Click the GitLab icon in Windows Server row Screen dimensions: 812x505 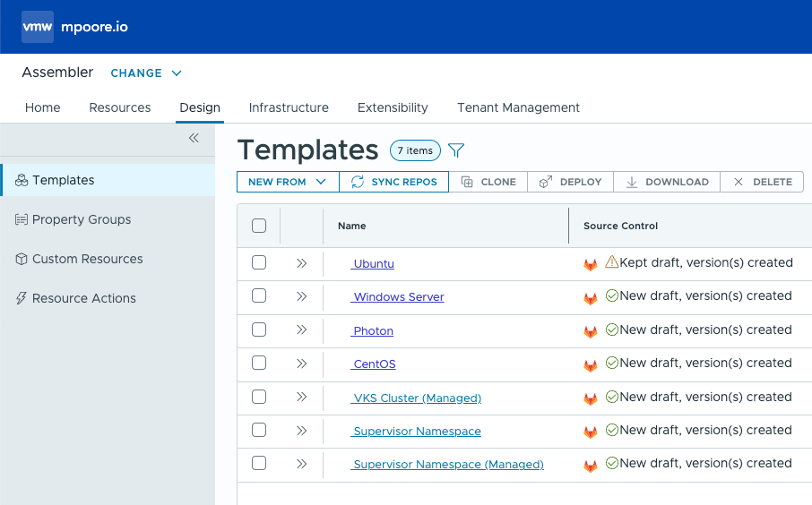591,298
